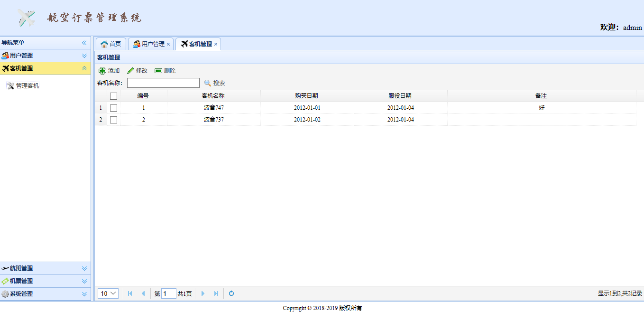Screen dimensions: 644x312
Task: Click the 删除 delete minus icon
Action: click(158, 71)
